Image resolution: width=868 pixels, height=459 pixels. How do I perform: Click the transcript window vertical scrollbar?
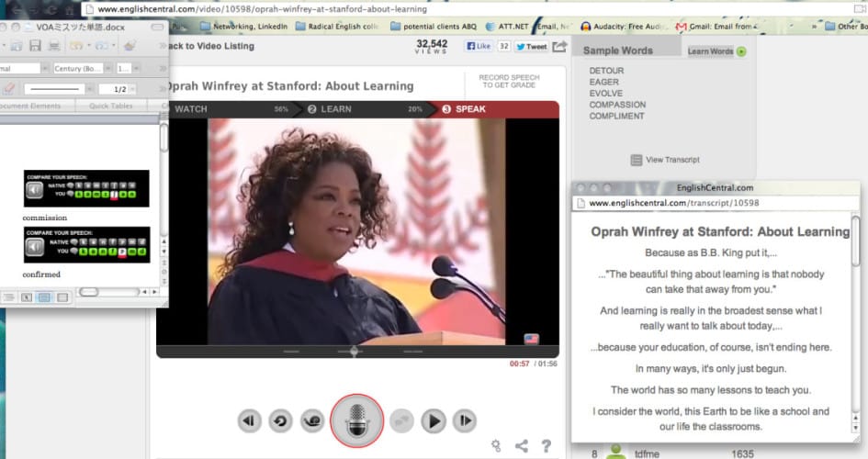pos(856,323)
